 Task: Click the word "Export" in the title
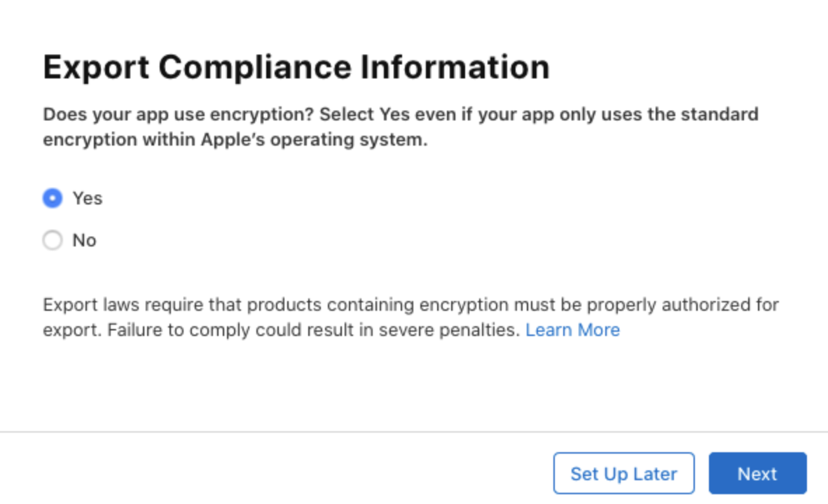coord(96,68)
